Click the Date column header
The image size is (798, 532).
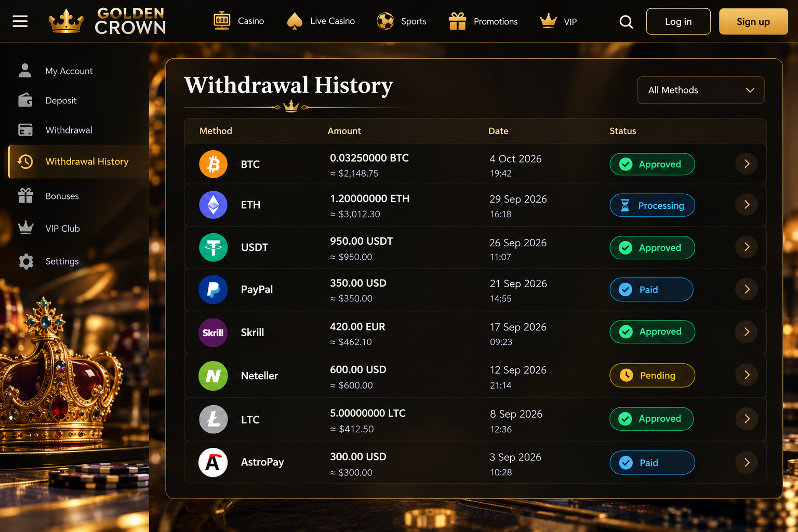[498, 131]
